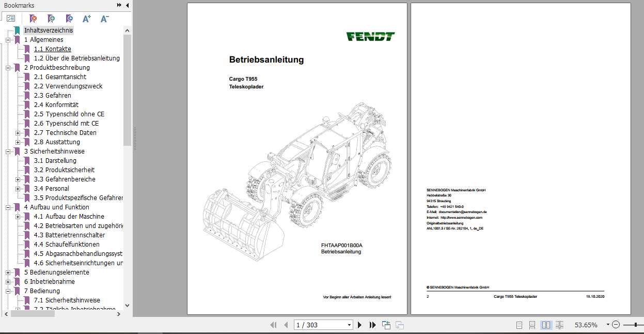Open 7.1 Sicherheitshinweise bookmark
Screen dimensions: 644x334
[67, 300]
